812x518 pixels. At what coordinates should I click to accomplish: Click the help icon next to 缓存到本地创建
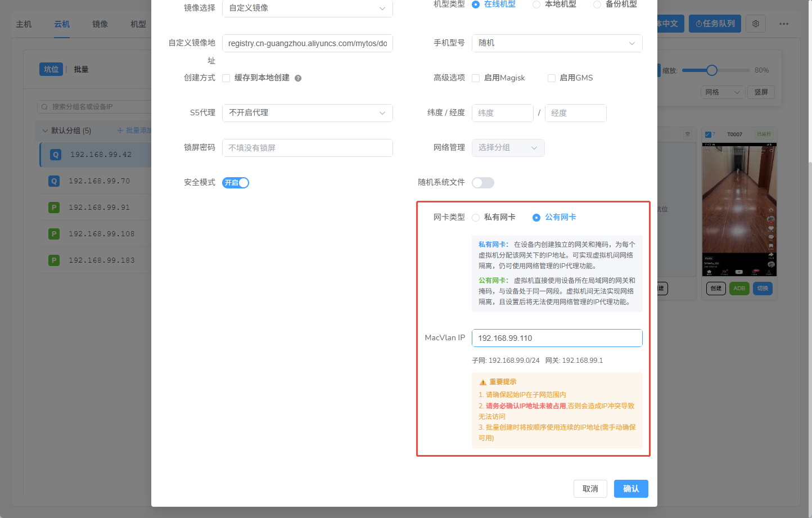pos(297,78)
